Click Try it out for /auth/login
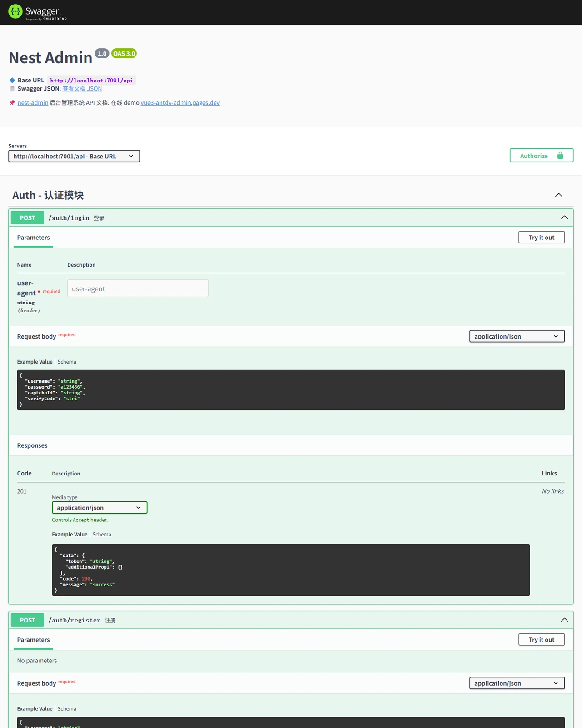 pyautogui.click(x=542, y=238)
